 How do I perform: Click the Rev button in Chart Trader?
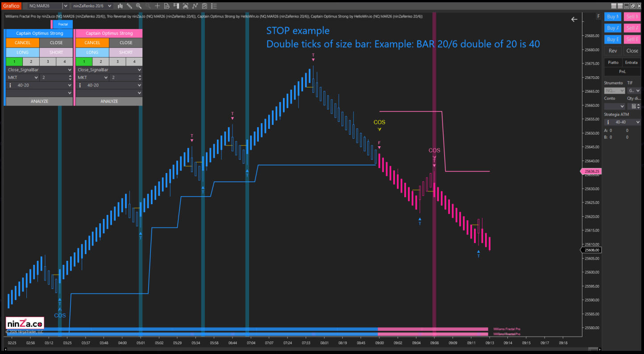613,51
